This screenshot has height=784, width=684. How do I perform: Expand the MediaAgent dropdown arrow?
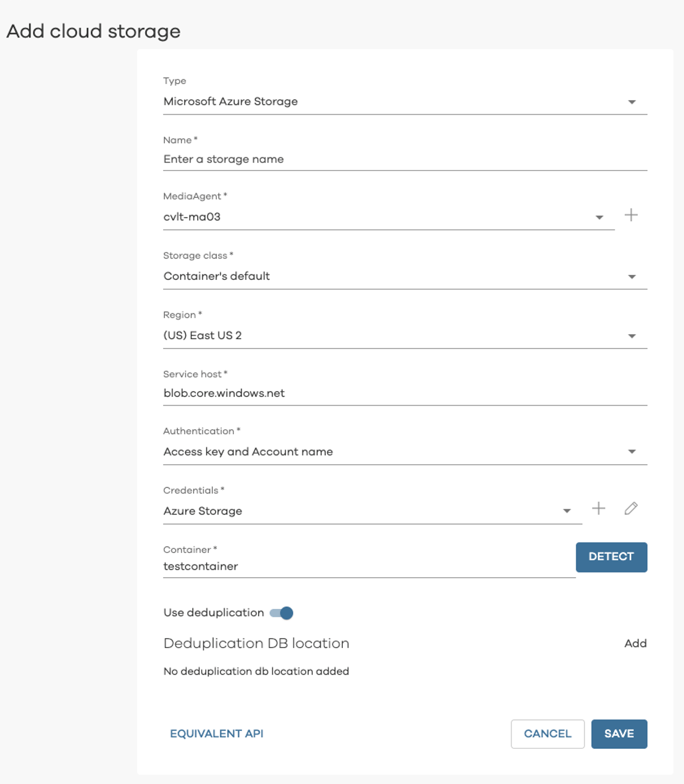pos(599,217)
